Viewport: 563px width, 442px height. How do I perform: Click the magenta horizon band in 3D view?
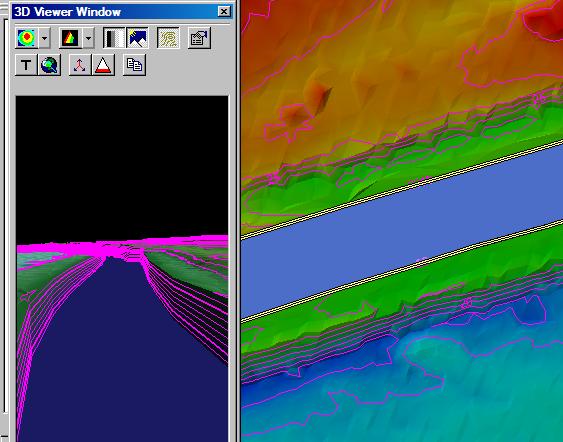click(122, 247)
